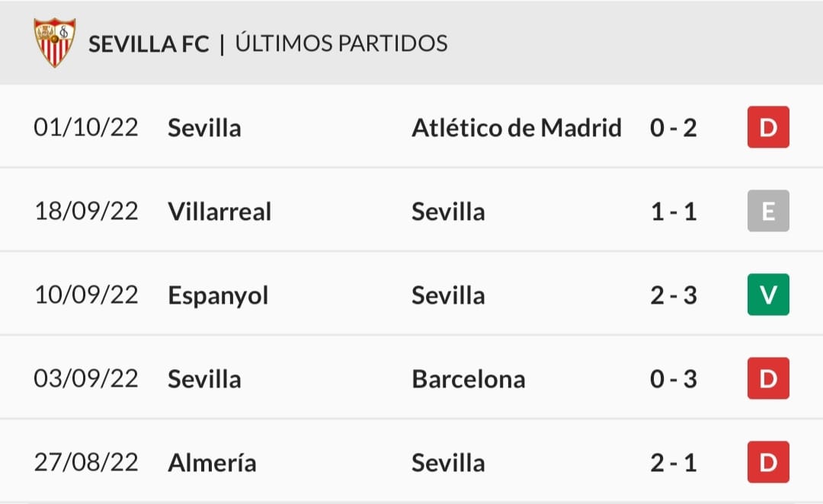Click the ÚLTIMOS PARTIDOS heading
The width and height of the screenshot is (823, 504).
(341, 43)
